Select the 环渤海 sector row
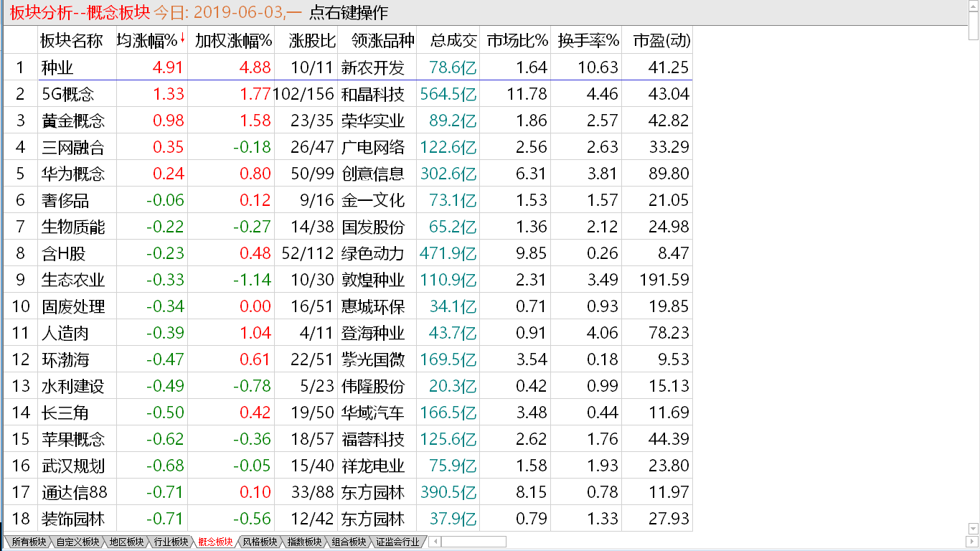980x551 pixels. 348,359
